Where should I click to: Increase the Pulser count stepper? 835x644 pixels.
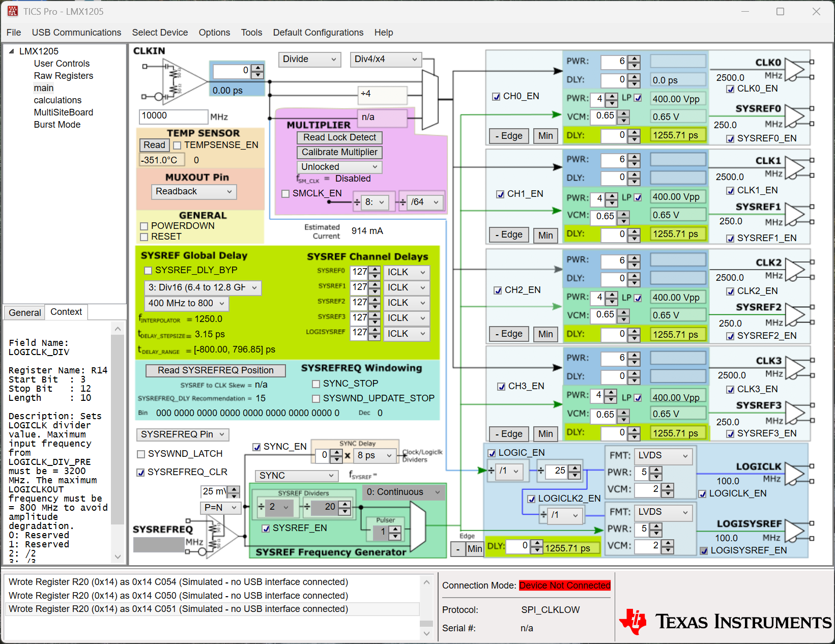(395, 530)
